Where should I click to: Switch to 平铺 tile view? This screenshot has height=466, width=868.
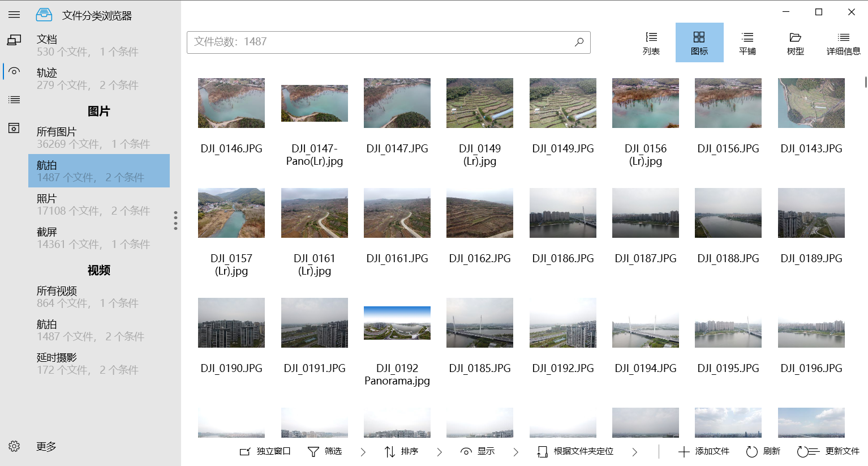coord(747,42)
